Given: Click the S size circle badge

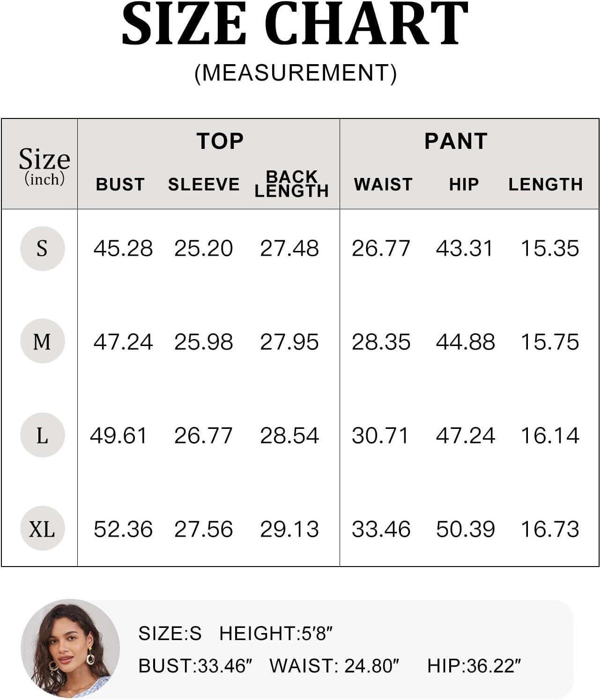Looking at the screenshot, I should tap(42, 248).
